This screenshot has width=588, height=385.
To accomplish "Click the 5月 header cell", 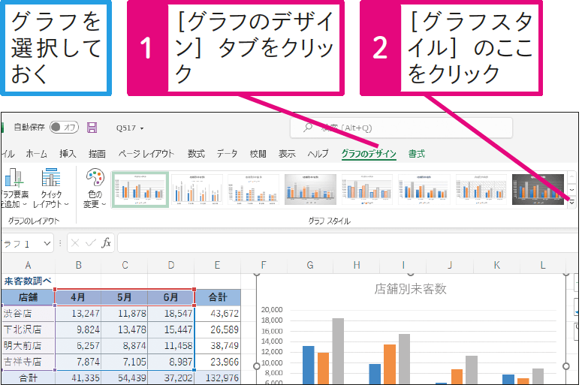I will click(125, 298).
